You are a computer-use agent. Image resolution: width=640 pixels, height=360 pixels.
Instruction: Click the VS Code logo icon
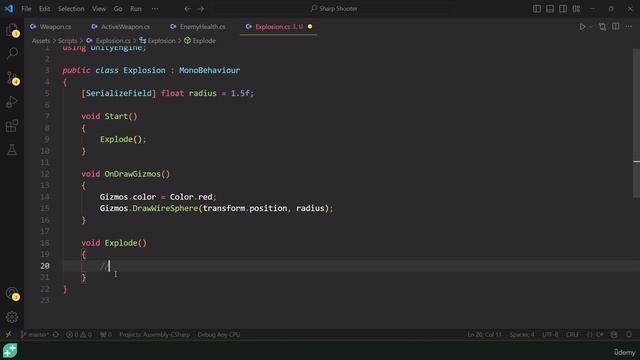(9, 9)
